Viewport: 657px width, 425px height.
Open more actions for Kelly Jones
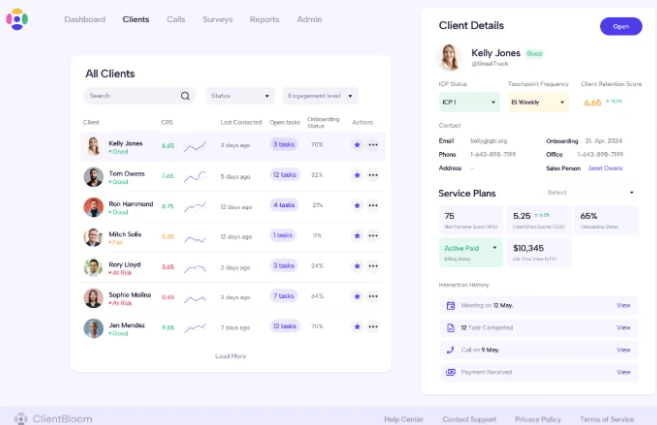[x=373, y=145]
